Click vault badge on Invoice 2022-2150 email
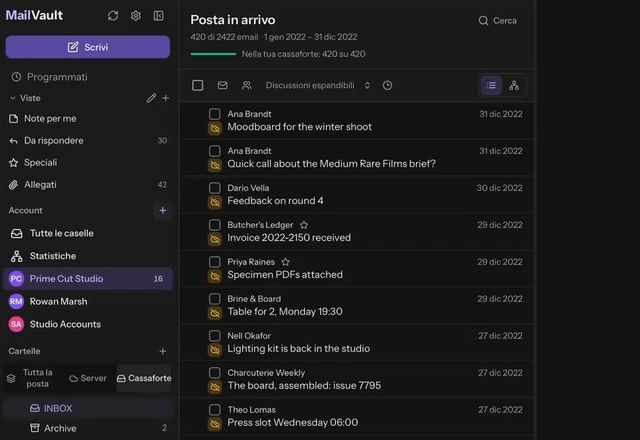The width and height of the screenshot is (640, 440). point(215,239)
